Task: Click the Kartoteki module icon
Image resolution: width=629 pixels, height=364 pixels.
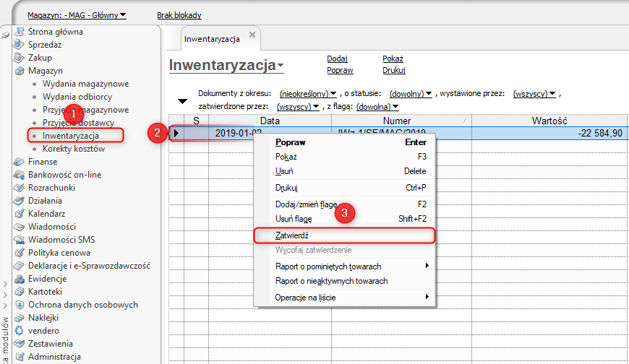Action: point(20,292)
